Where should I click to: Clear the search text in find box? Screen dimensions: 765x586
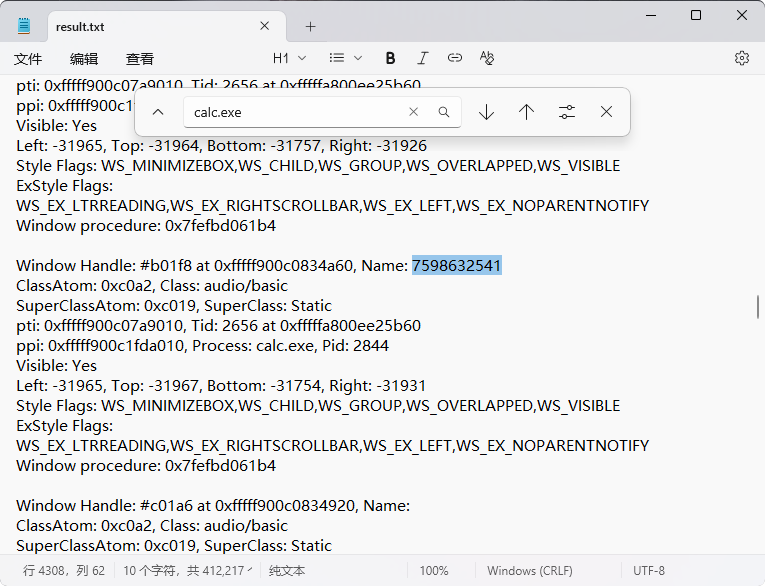(x=413, y=112)
